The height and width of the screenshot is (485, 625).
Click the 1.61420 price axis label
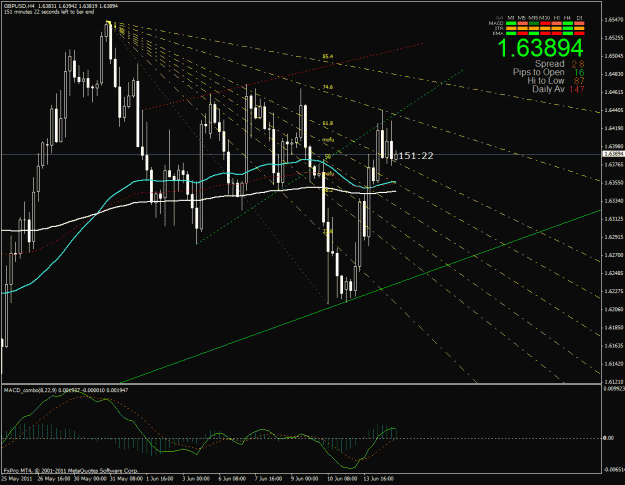tap(614, 364)
